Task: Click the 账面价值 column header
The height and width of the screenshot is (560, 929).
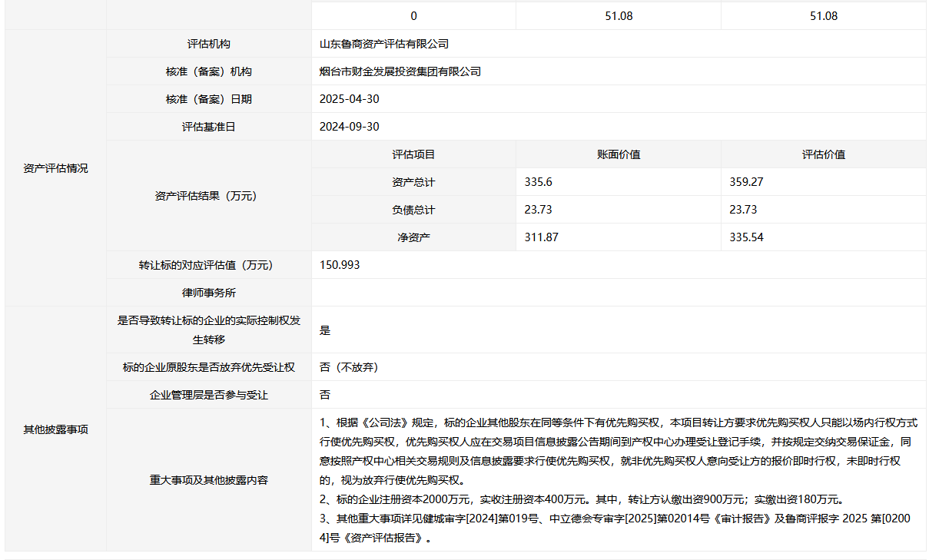Action: 619,154
